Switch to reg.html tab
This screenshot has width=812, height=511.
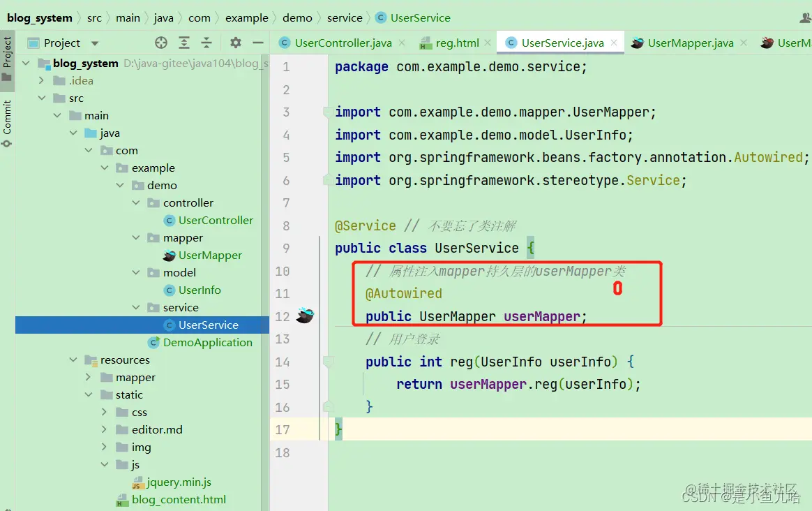[x=457, y=43]
